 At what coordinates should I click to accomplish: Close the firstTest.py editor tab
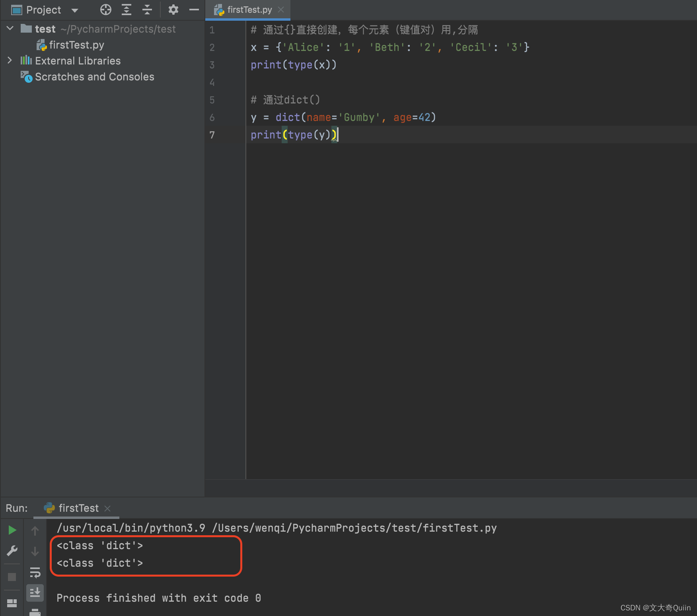(x=281, y=10)
